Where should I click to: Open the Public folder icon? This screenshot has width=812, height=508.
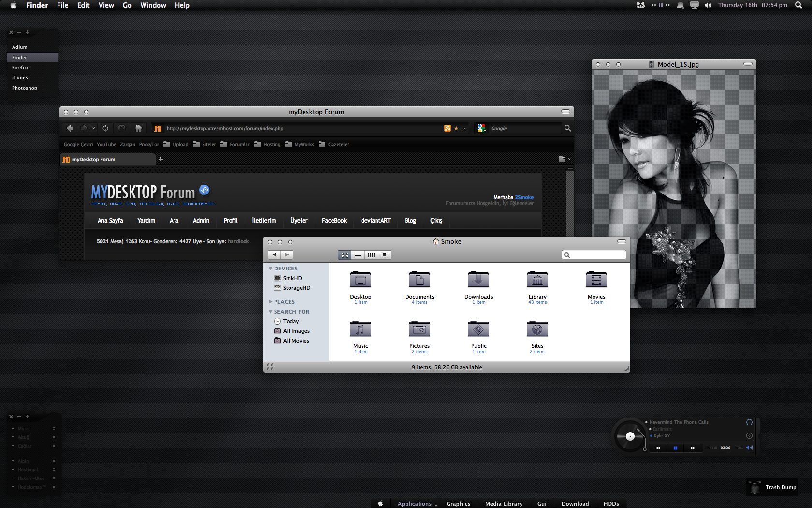pos(478,329)
